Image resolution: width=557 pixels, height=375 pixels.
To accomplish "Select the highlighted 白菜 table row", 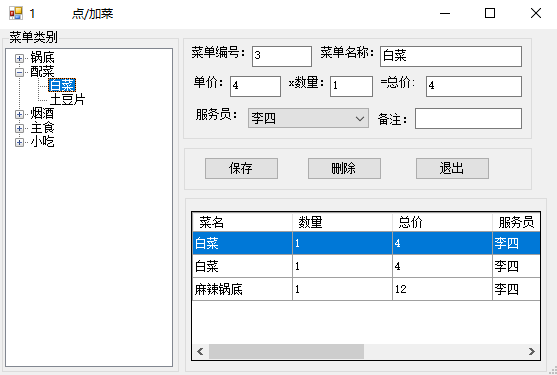I will [x=366, y=243].
